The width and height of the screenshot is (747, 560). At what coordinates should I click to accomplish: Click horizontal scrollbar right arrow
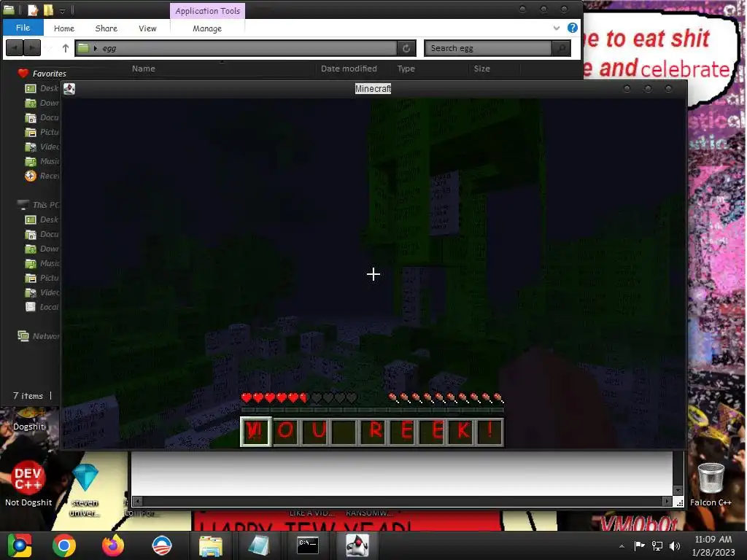(667, 502)
